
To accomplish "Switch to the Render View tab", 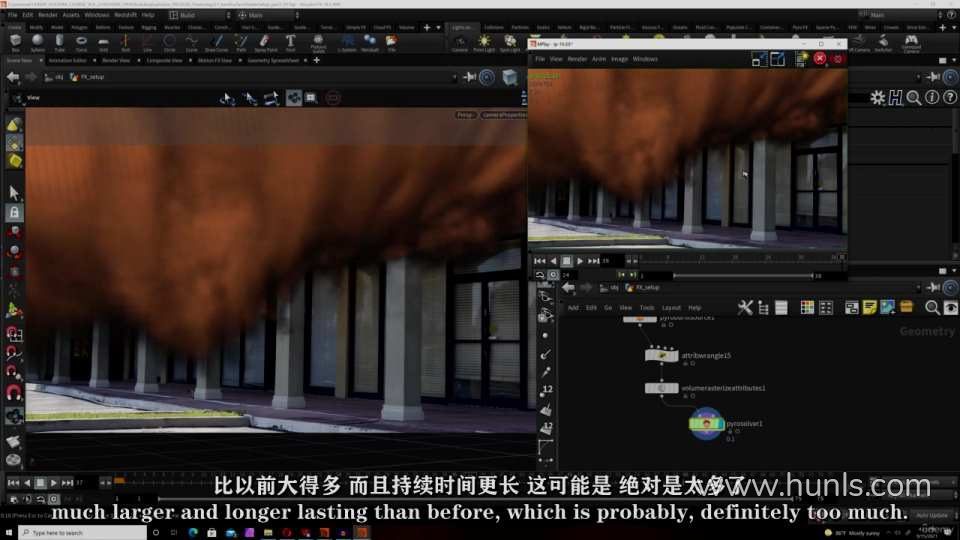I will [116, 61].
